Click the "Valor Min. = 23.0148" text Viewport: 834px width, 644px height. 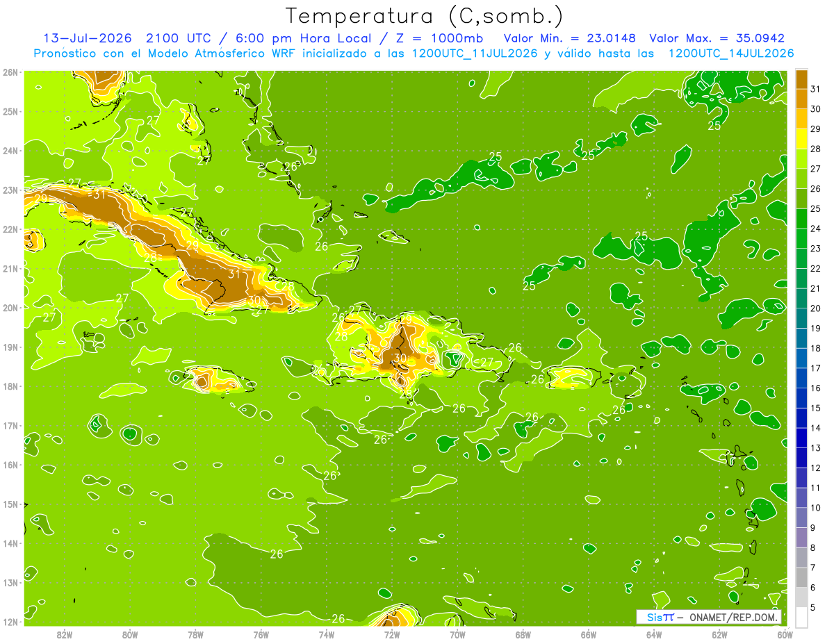(x=570, y=38)
